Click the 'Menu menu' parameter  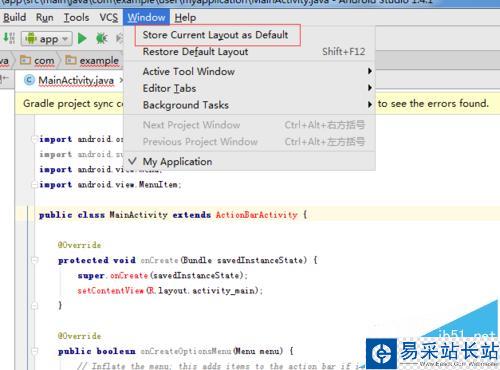[258, 351]
